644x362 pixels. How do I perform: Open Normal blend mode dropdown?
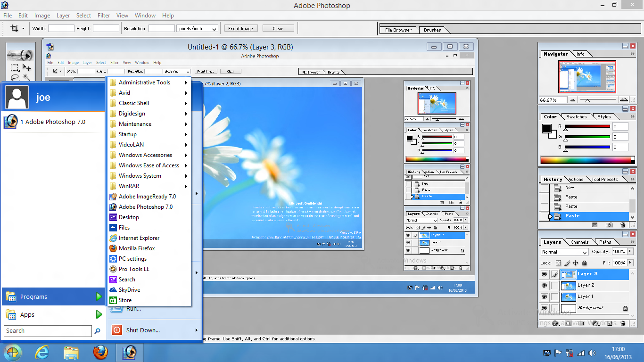click(x=565, y=252)
